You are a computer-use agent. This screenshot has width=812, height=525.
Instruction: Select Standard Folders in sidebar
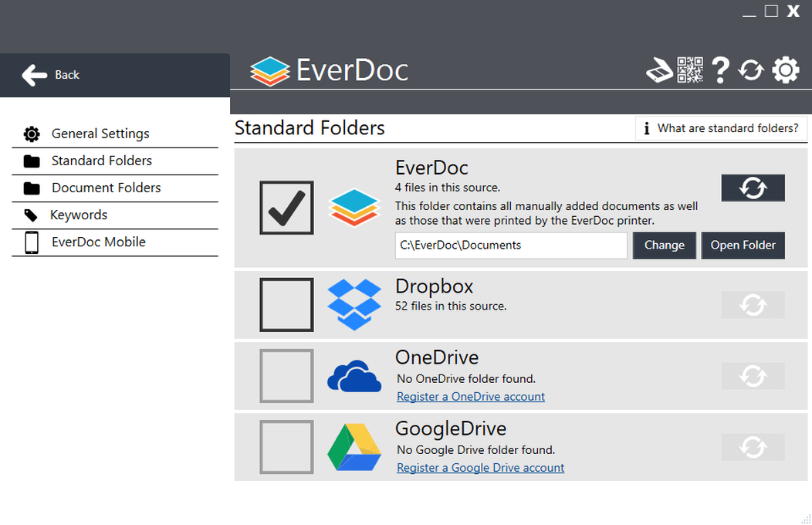point(115,161)
